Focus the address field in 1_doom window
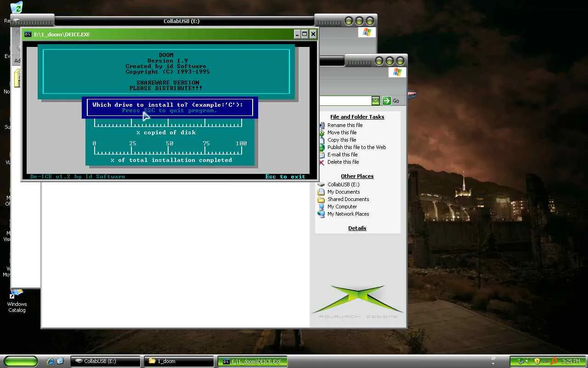 [345, 101]
